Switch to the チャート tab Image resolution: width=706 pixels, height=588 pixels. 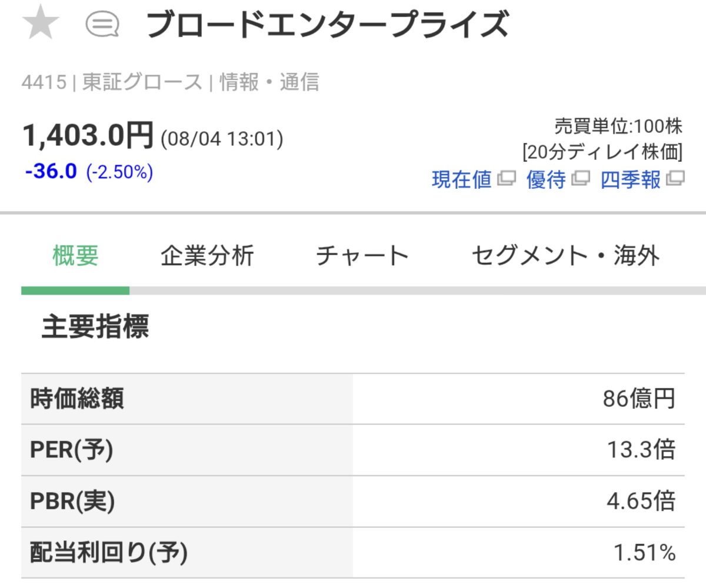(362, 257)
